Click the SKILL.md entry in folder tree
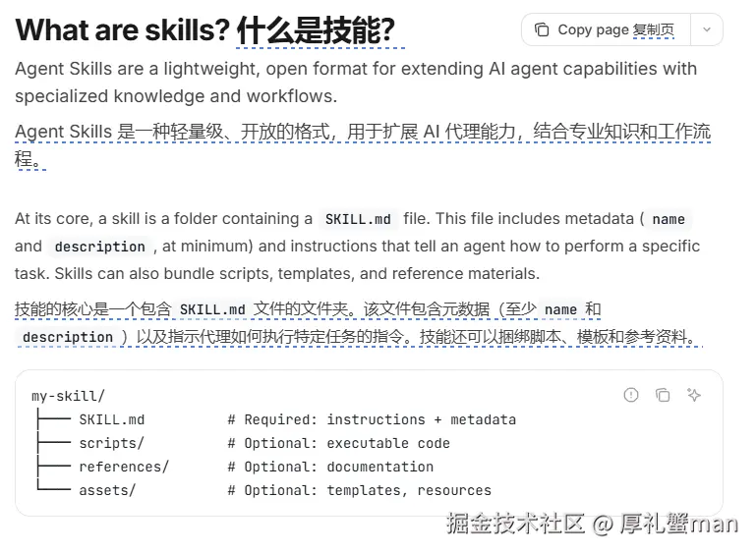The height and width of the screenshot is (553, 756). coord(112,419)
